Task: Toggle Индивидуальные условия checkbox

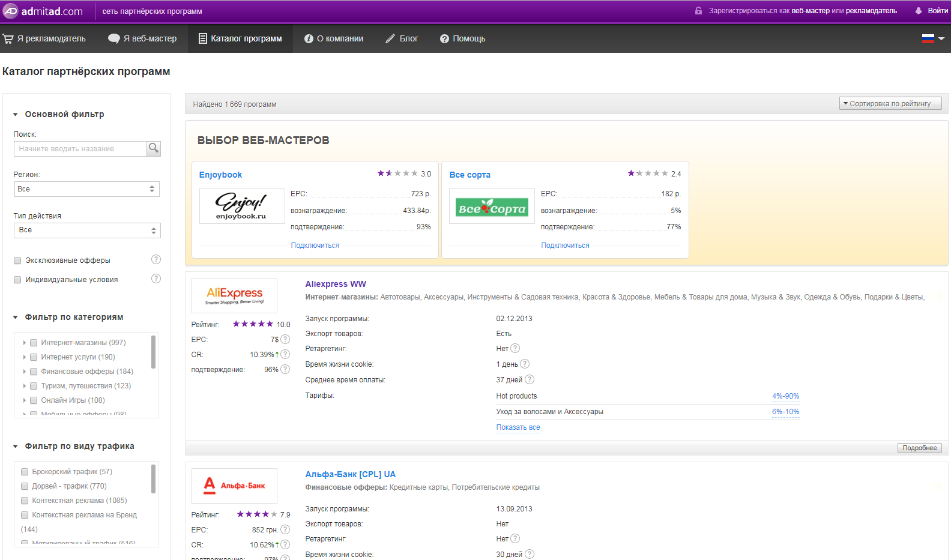Action: point(17,280)
